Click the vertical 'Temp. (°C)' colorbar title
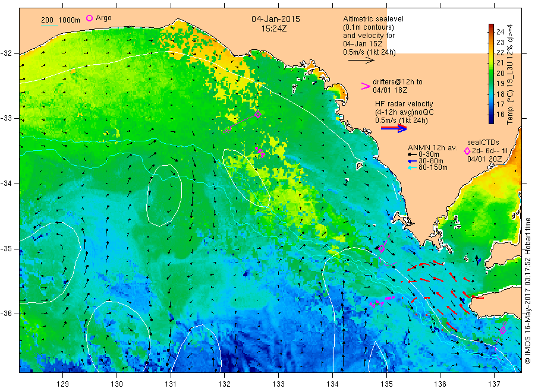Image resolution: width=535 pixels, height=392 pixels. pyautogui.click(x=510, y=107)
